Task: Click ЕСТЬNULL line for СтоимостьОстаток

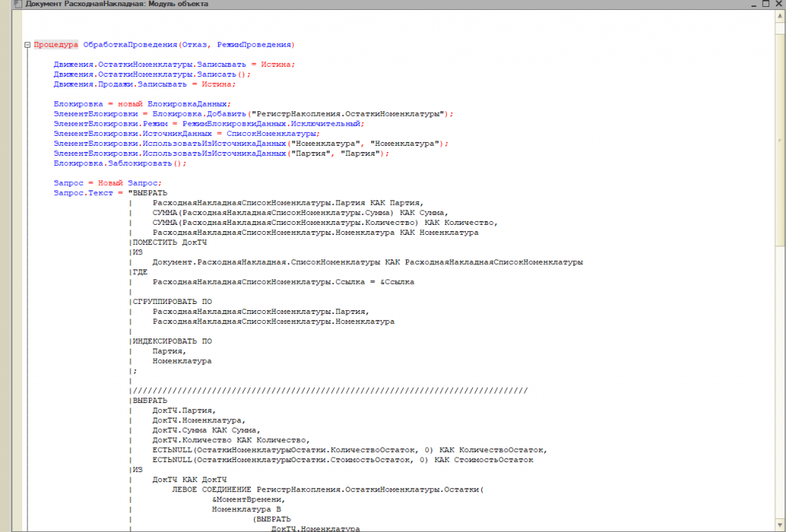Action: point(343,460)
